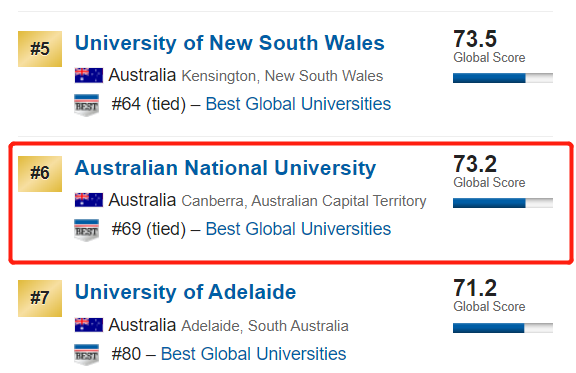Open Best Global Universities link after #64

[298, 104]
